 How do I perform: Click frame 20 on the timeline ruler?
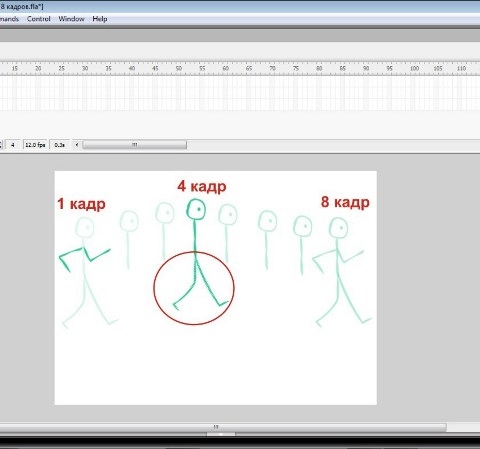(38, 68)
